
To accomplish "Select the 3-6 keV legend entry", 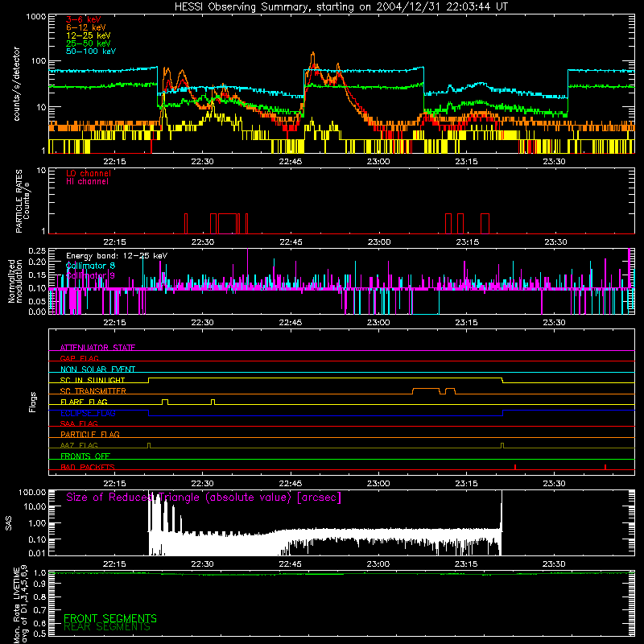I will tap(83, 19).
